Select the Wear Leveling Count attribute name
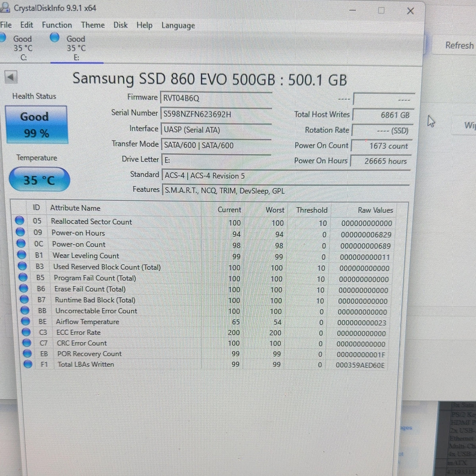 coord(86,256)
